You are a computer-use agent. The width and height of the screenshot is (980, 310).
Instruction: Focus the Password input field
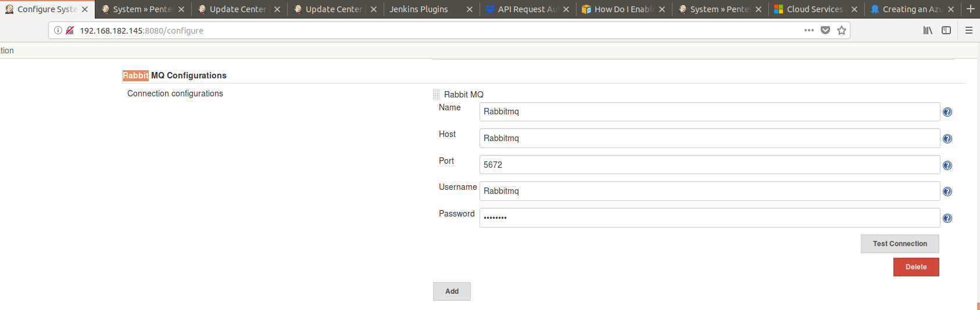[709, 218]
